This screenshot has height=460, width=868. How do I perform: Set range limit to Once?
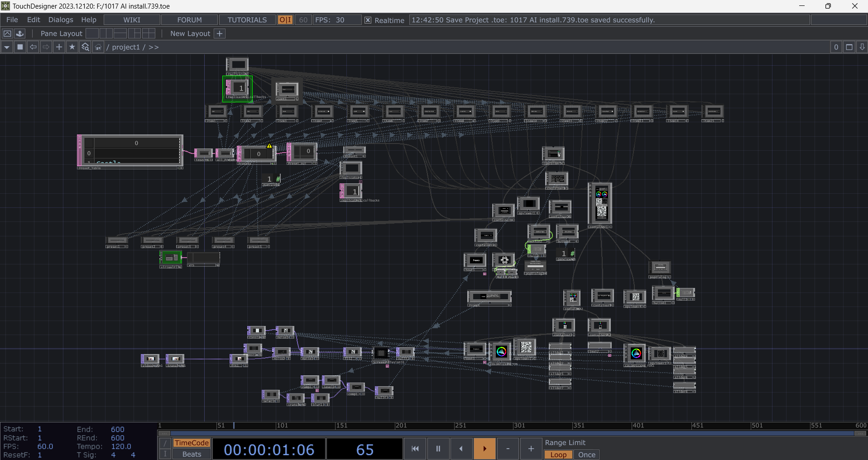[x=587, y=455]
